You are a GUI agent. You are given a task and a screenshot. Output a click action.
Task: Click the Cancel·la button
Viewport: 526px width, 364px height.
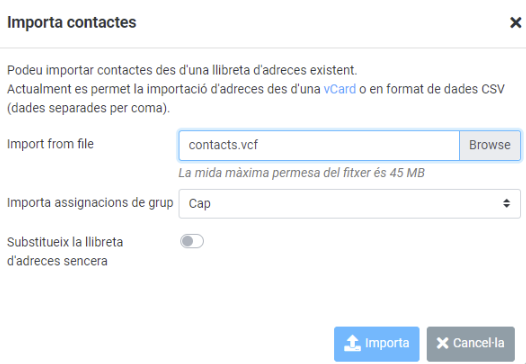tap(471, 344)
